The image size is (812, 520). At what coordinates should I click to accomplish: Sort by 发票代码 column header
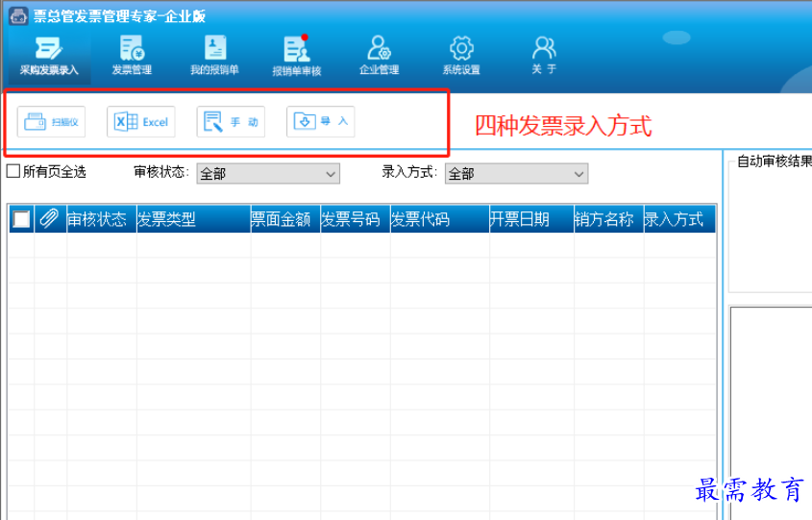click(x=440, y=218)
